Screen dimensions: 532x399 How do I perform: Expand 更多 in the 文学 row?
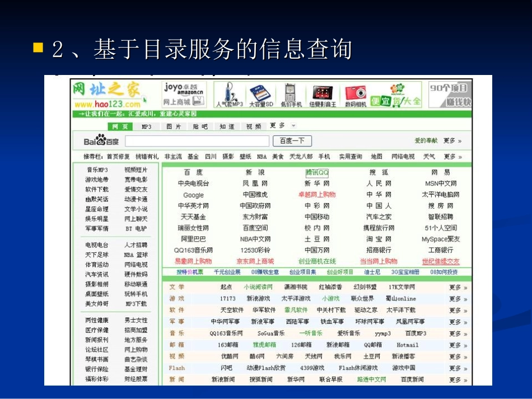pyautogui.click(x=458, y=288)
